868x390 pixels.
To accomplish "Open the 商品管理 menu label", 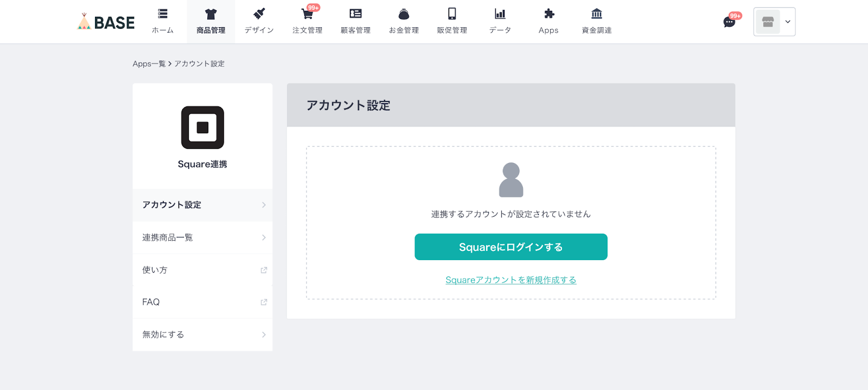I will [x=211, y=30].
